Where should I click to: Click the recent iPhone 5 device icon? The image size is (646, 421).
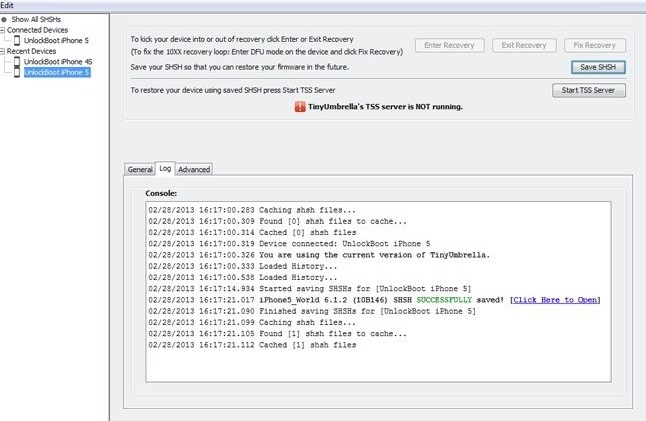(17, 73)
